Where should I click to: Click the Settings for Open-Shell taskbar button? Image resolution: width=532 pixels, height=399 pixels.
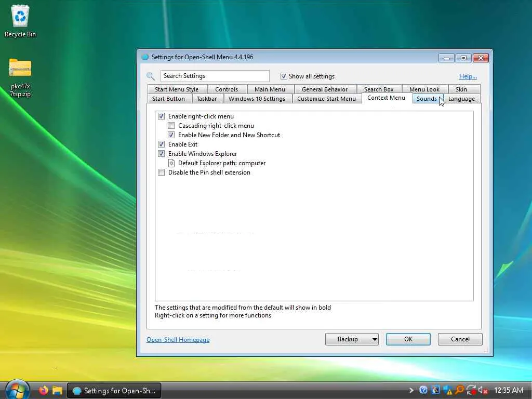click(114, 391)
